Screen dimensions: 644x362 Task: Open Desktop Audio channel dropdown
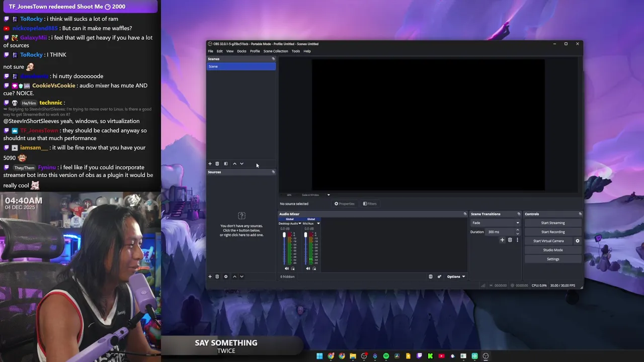point(300,224)
